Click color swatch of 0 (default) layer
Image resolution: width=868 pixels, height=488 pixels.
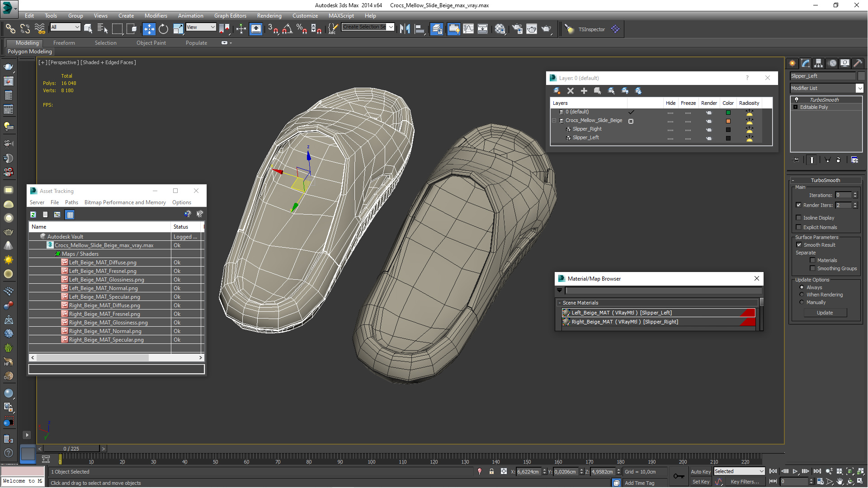point(728,113)
